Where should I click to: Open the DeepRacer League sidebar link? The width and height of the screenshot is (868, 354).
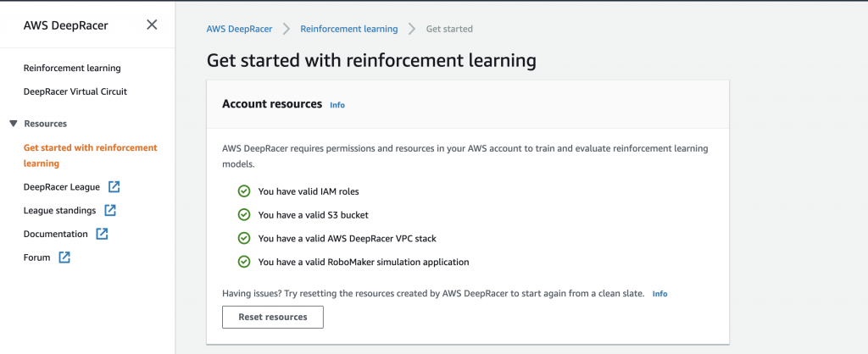61,187
